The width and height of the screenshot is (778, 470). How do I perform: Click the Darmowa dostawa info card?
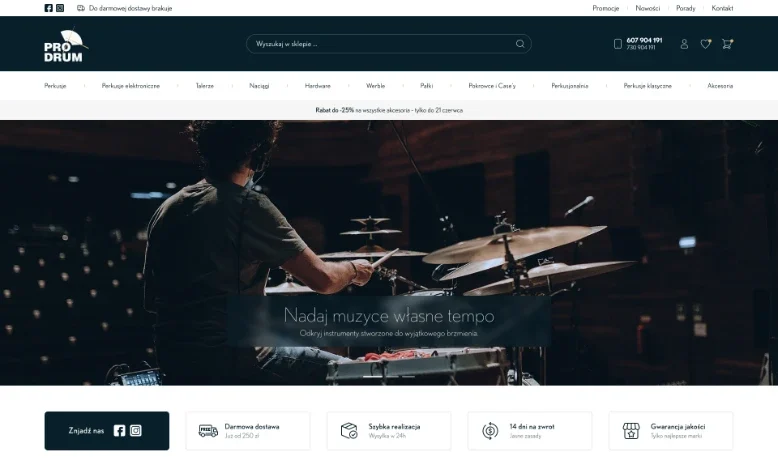(248, 431)
